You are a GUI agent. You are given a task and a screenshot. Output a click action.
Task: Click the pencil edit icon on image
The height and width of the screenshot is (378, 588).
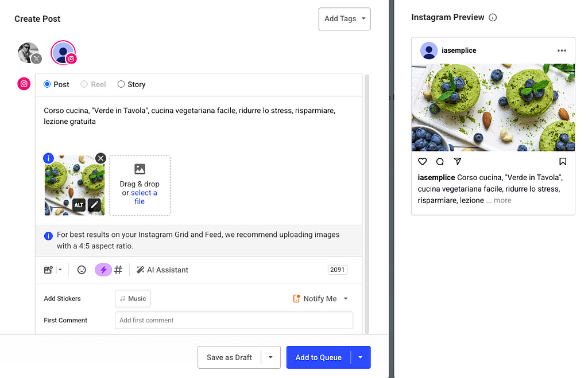pos(95,205)
